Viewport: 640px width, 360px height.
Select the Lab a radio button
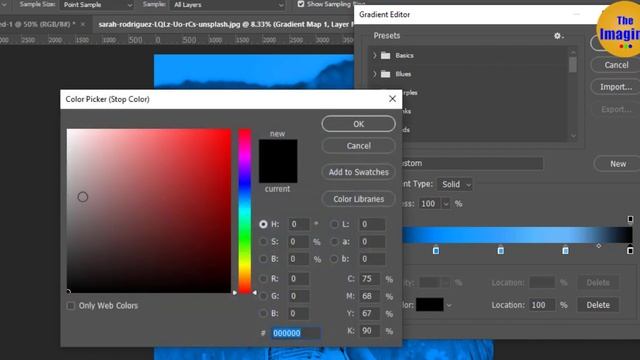click(x=334, y=242)
